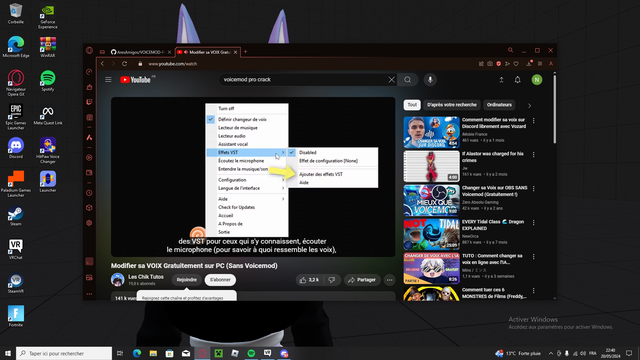The height and width of the screenshot is (360, 640).
Task: Open the Opera GX main menu logo
Action: [x=89, y=51]
